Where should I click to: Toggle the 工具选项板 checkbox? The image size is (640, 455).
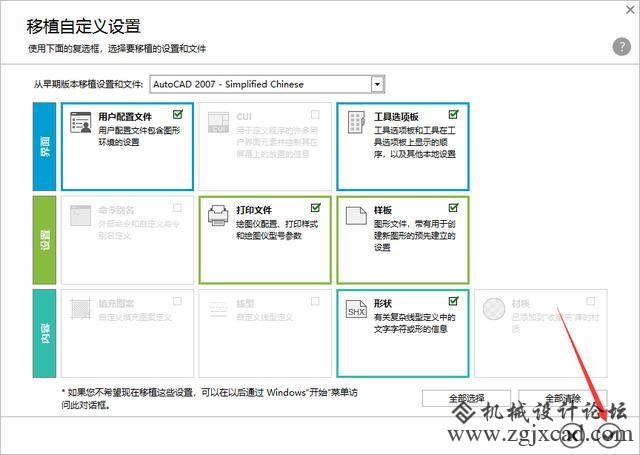[x=454, y=114]
